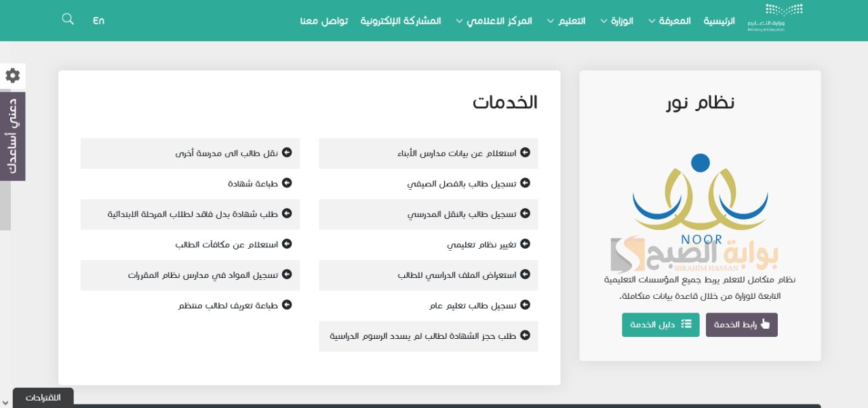The width and height of the screenshot is (868, 408).
Task: Switch language with En link
Action: pyautogui.click(x=99, y=20)
